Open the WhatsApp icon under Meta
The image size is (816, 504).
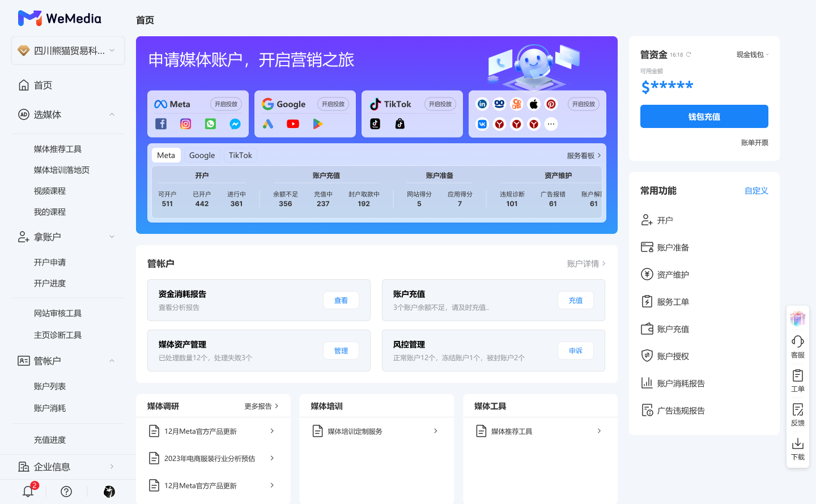[x=210, y=124]
